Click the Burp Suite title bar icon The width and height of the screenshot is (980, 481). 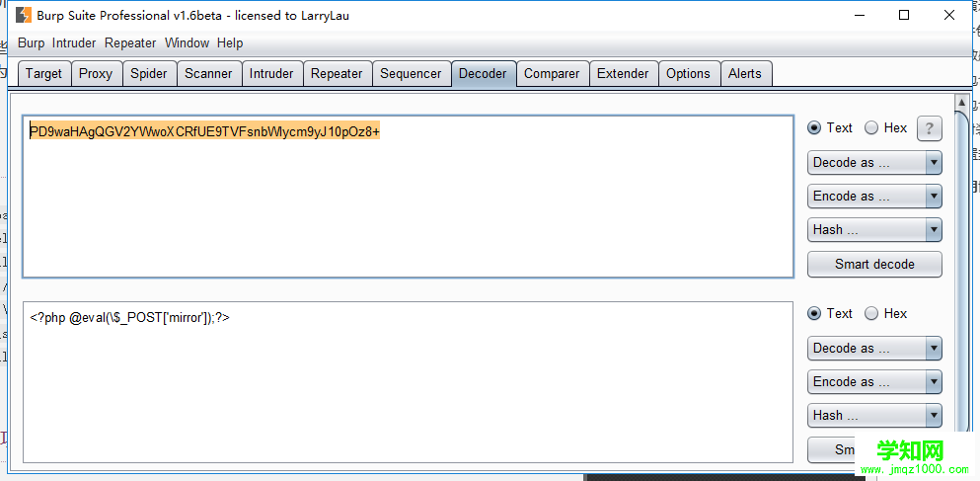23,15
